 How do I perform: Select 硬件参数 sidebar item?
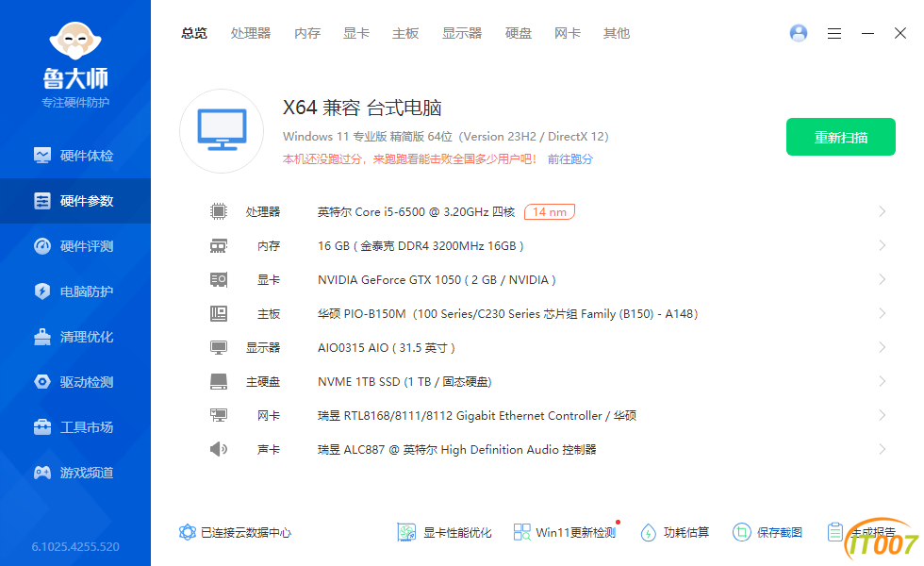coord(74,201)
